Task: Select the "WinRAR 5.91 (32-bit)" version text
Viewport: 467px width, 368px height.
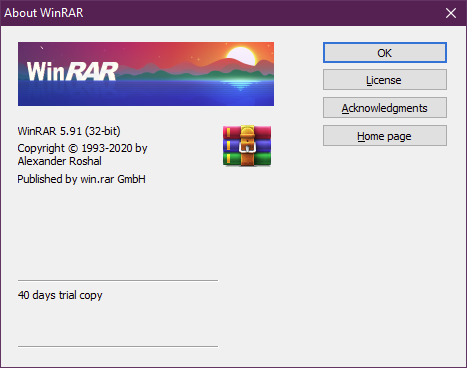Action: [x=69, y=131]
